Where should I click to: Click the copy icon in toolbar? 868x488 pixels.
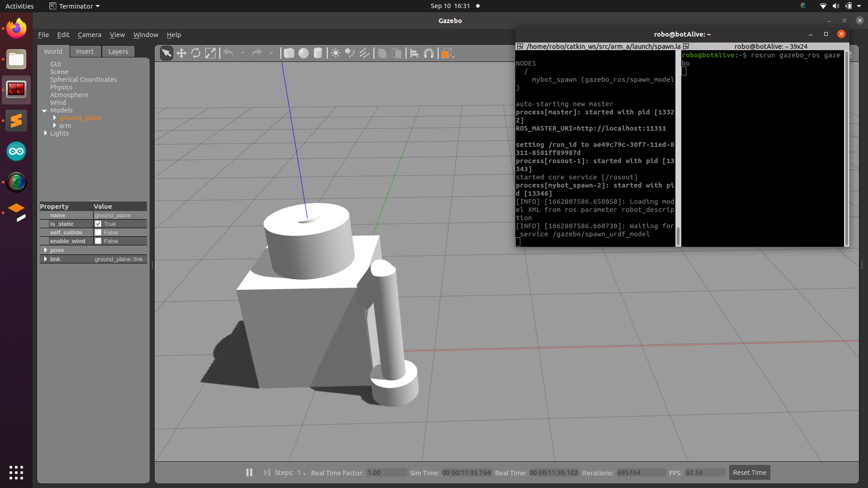(x=382, y=53)
